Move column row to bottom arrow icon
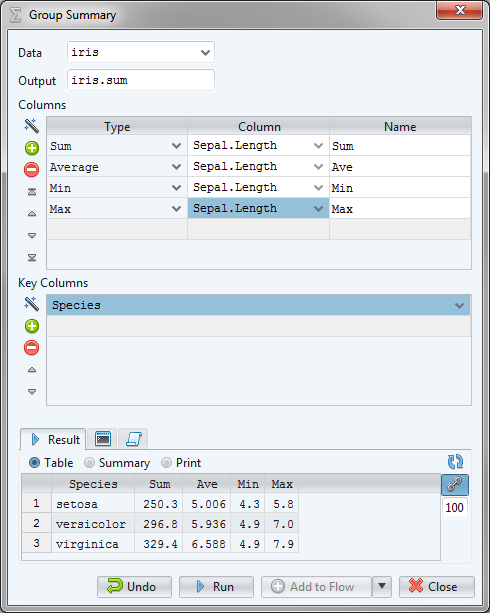The width and height of the screenshot is (490, 613). tap(32, 258)
